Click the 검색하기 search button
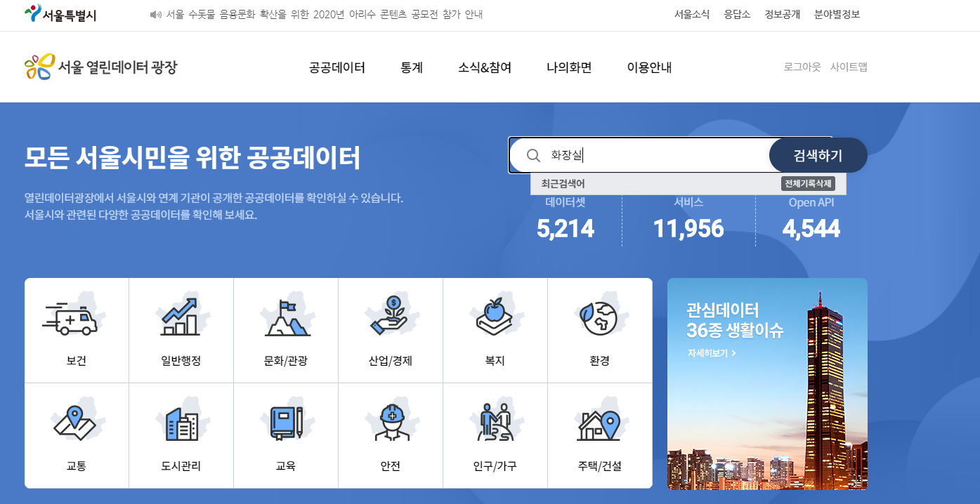Image resolution: width=980 pixels, height=504 pixels. coord(818,155)
